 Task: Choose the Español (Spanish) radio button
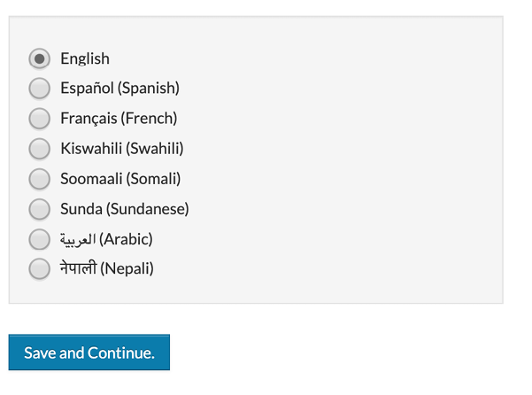pos(39,89)
